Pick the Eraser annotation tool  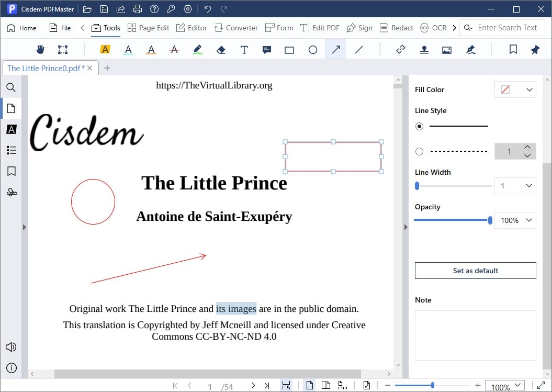click(220, 49)
